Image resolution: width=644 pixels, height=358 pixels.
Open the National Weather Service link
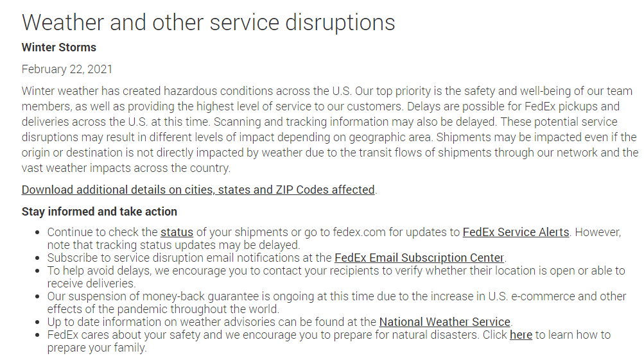tap(444, 322)
